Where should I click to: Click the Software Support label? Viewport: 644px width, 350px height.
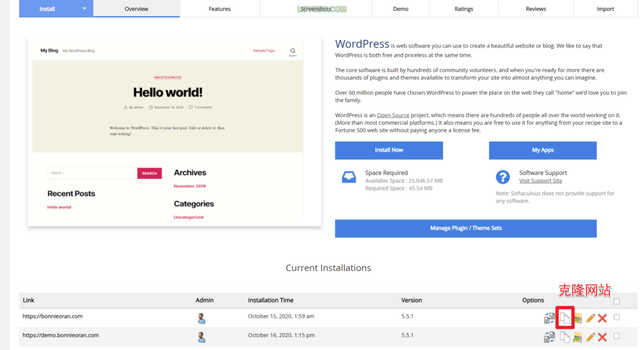tap(543, 172)
